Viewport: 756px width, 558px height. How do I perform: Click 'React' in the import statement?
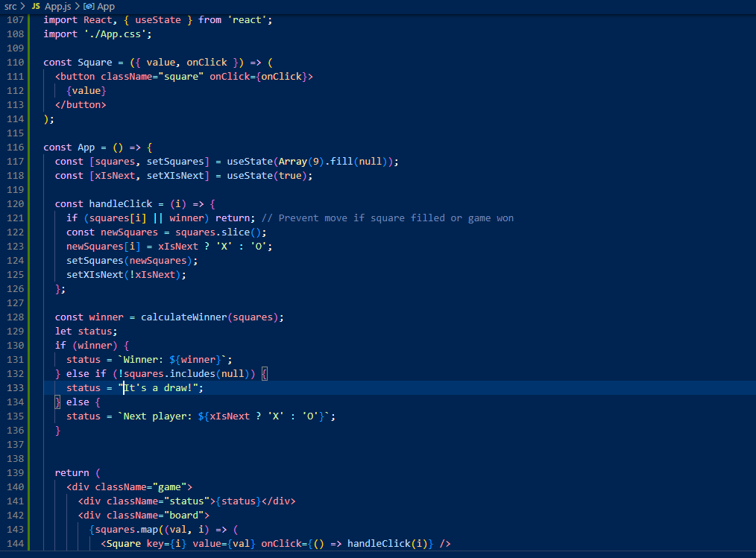coord(98,20)
